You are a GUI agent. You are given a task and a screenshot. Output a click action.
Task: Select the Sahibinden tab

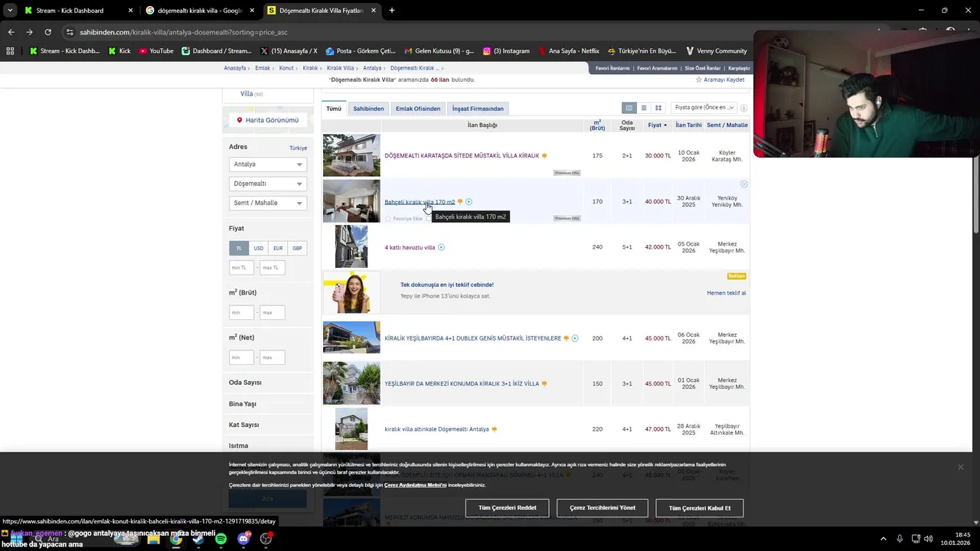tap(368, 109)
